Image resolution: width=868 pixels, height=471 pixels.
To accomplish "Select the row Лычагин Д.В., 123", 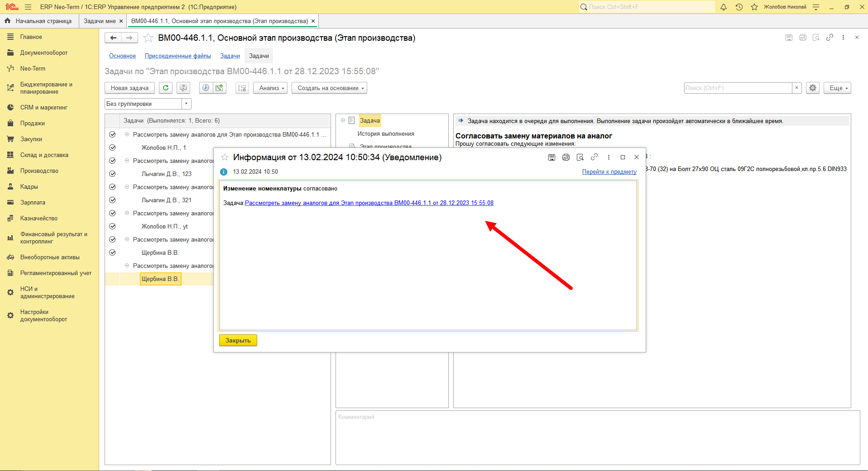I will click(x=167, y=174).
